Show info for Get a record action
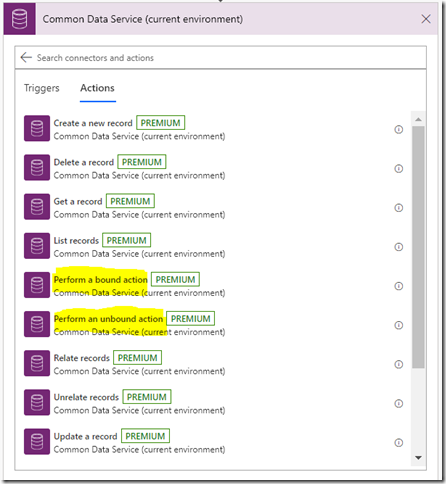 399,208
